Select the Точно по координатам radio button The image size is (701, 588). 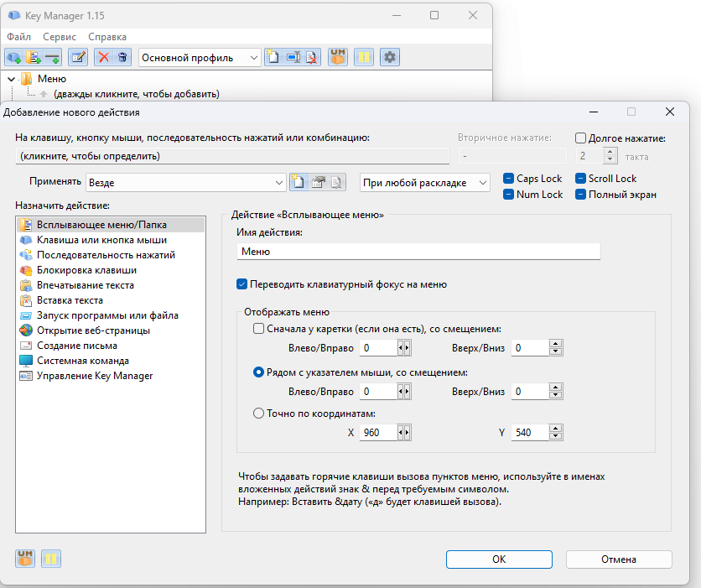(x=258, y=413)
